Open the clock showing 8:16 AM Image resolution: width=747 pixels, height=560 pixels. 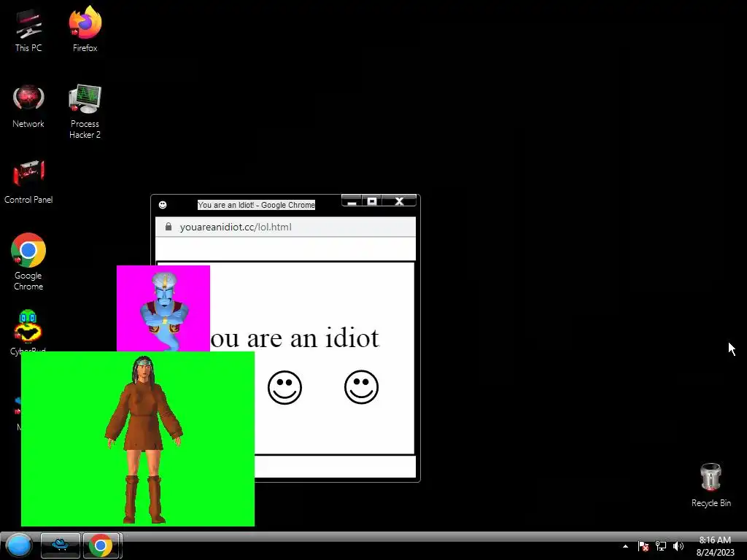pyautogui.click(x=715, y=546)
